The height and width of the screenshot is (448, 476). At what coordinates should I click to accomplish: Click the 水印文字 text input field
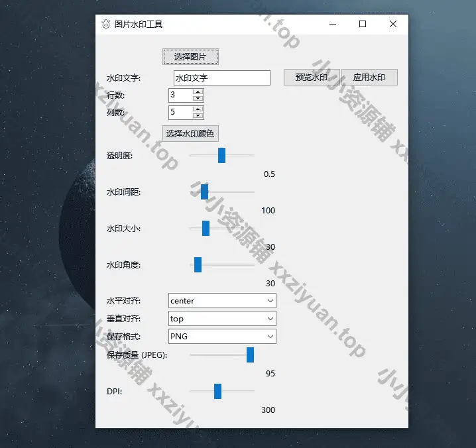point(221,78)
